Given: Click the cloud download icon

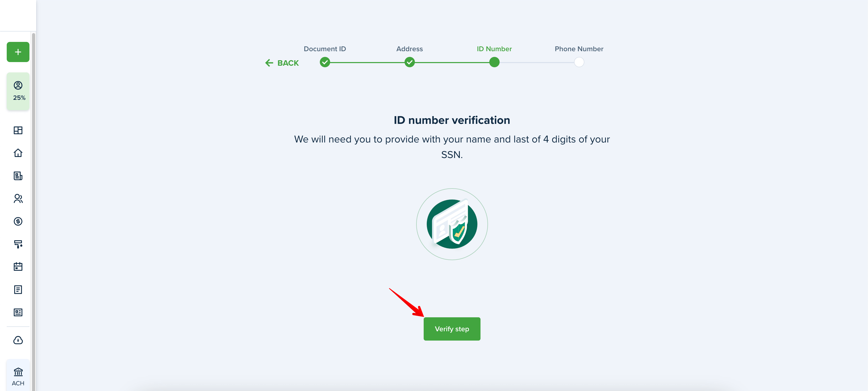Looking at the screenshot, I should pyautogui.click(x=18, y=340).
